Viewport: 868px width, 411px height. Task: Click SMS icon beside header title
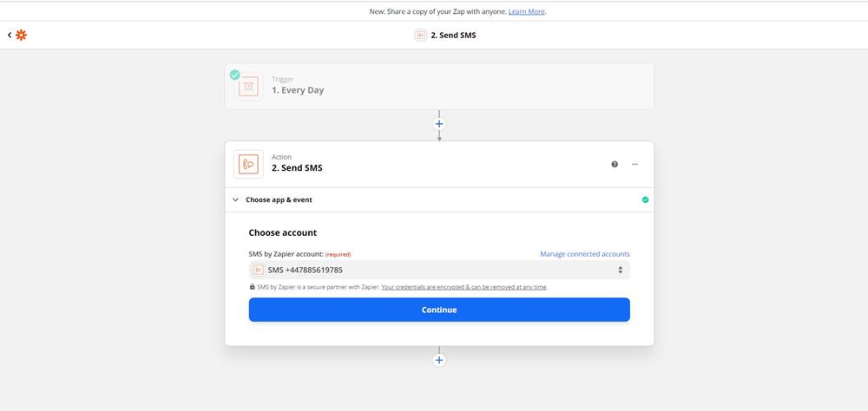pos(421,36)
